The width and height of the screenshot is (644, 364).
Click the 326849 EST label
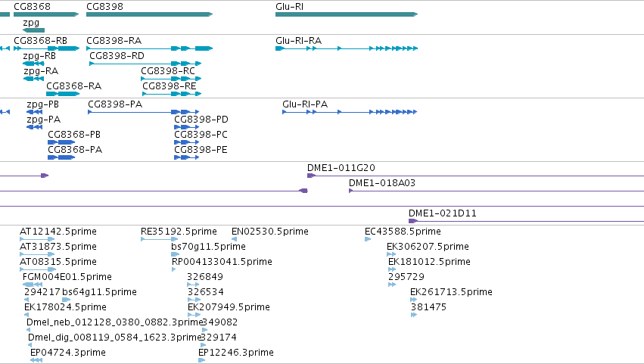[x=205, y=277]
